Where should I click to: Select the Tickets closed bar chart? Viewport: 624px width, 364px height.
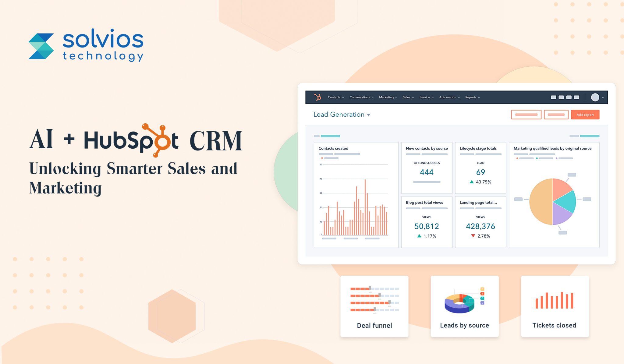click(555, 302)
